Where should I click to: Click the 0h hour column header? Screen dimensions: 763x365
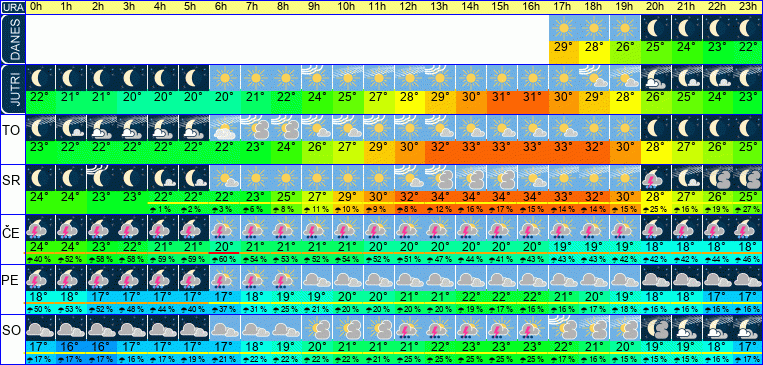tap(36, 7)
